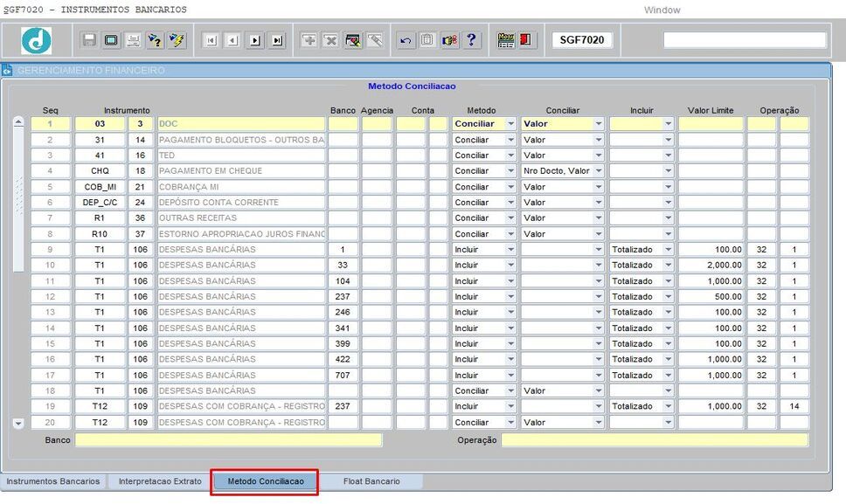This screenshot has height=504, width=846.
Task: Click the Valor Limite cell '500.00'
Action: [x=711, y=296]
